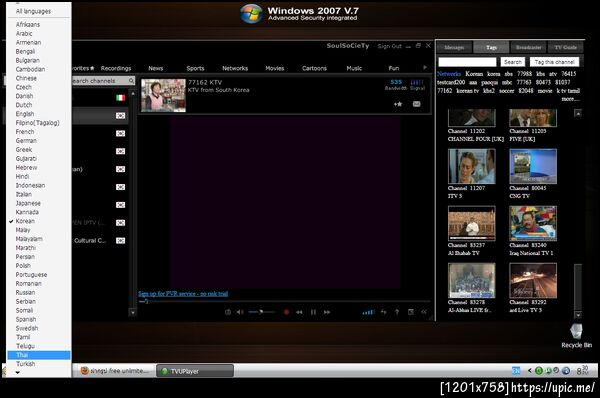
Task: Rewind the KTV stream
Action: pos(299,312)
